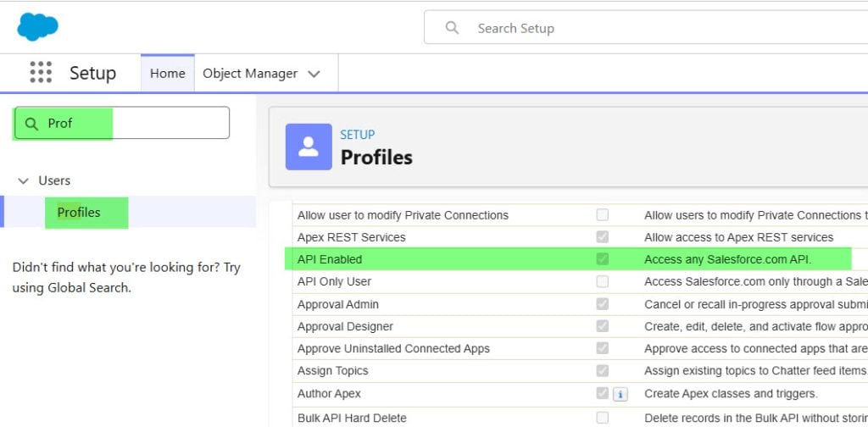Toggle the Assign Topics checkbox
The image size is (868, 427).
(603, 370)
